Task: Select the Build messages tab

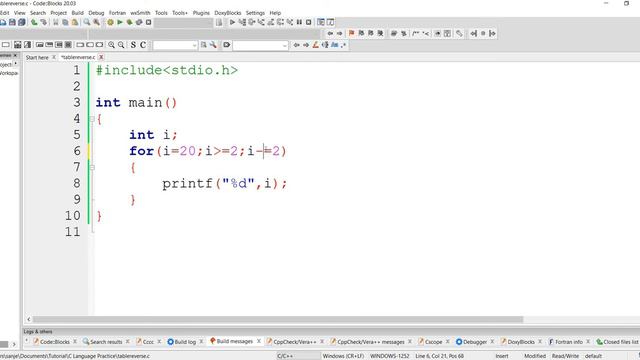Action: [231, 341]
